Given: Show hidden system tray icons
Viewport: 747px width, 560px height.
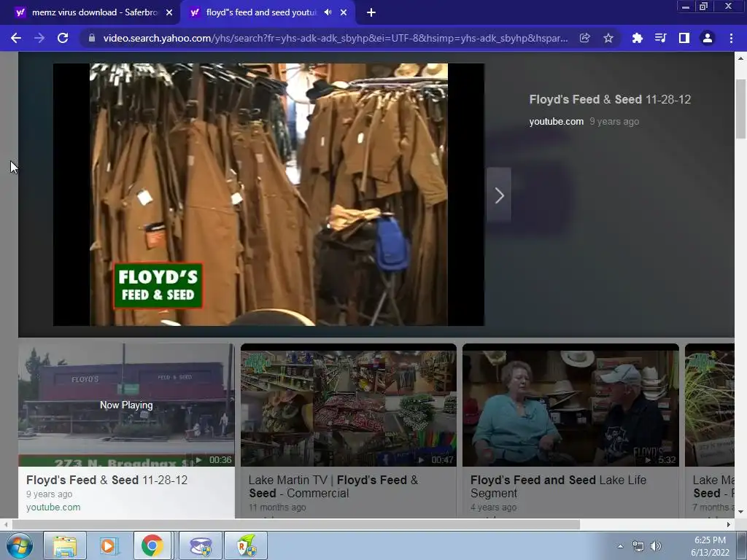Looking at the screenshot, I should click(620, 546).
